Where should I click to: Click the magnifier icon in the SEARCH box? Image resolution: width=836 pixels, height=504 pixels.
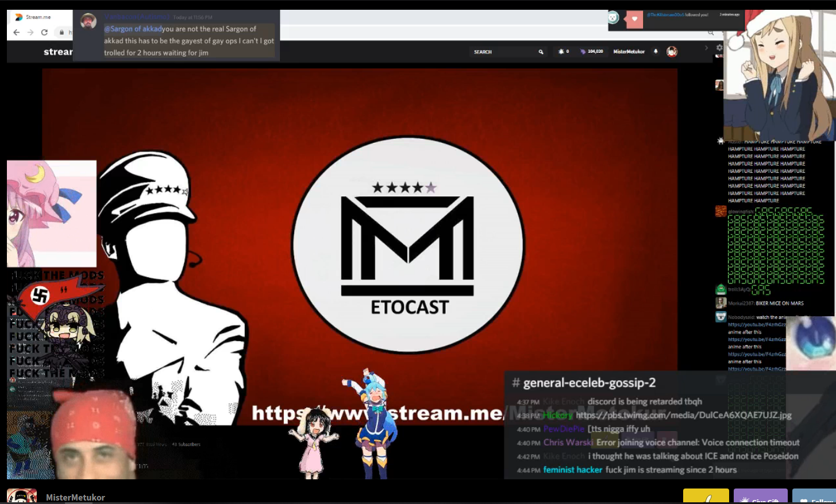click(x=541, y=52)
